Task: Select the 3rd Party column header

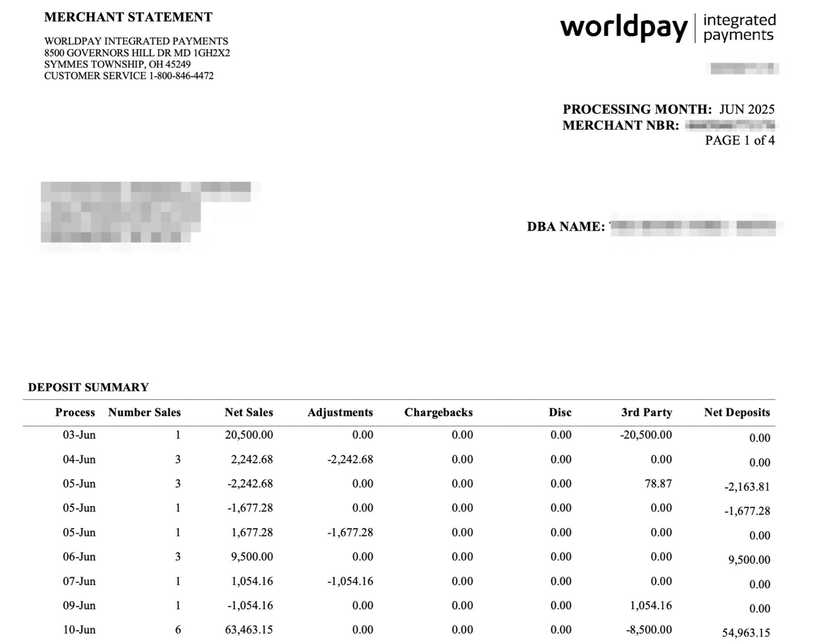Action: (x=646, y=412)
